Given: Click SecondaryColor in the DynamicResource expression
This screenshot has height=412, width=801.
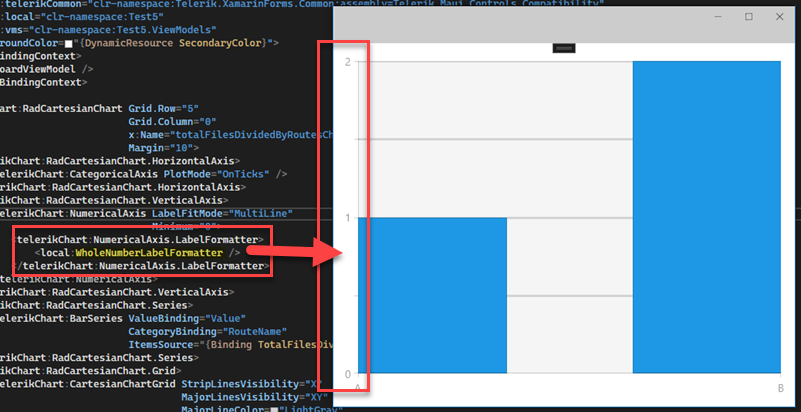Looking at the screenshot, I should pyautogui.click(x=220, y=43).
